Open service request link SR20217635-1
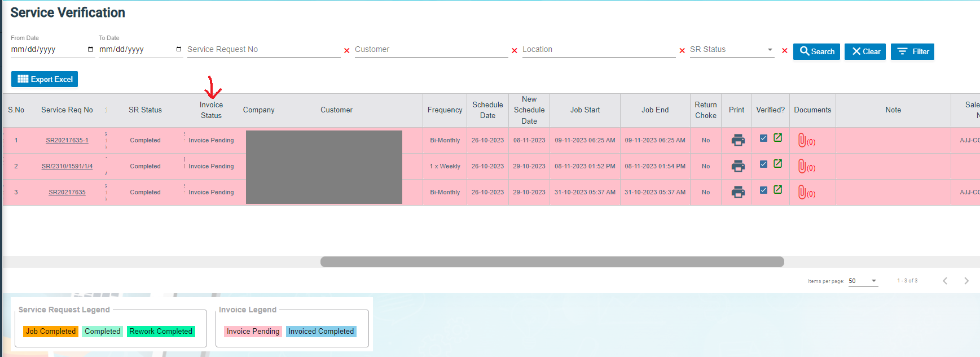This screenshot has height=357, width=980. point(67,140)
